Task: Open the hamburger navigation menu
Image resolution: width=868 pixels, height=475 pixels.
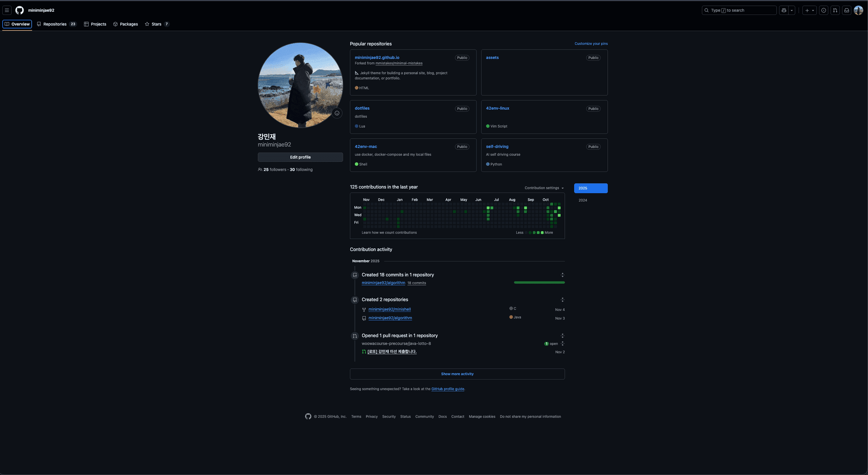Action: (x=7, y=10)
